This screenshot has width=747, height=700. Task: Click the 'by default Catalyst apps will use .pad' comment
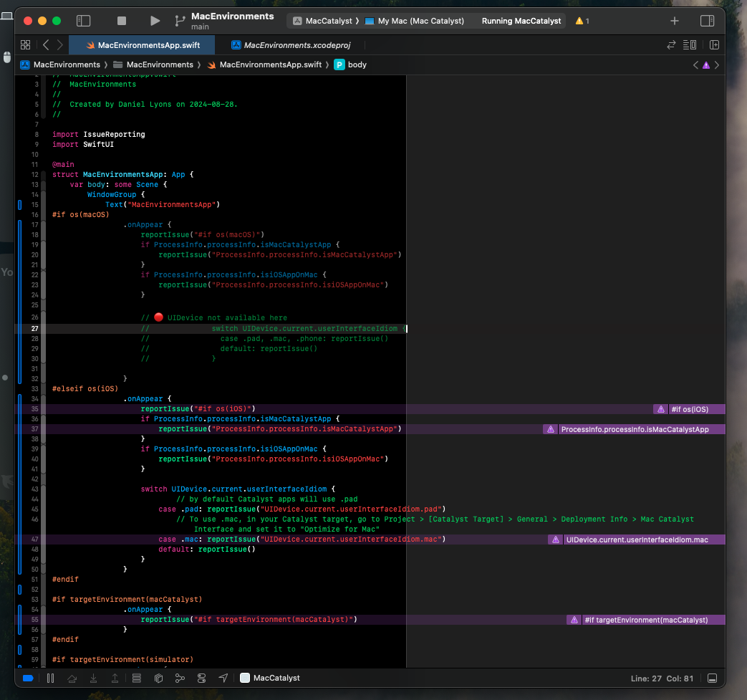coord(266,499)
